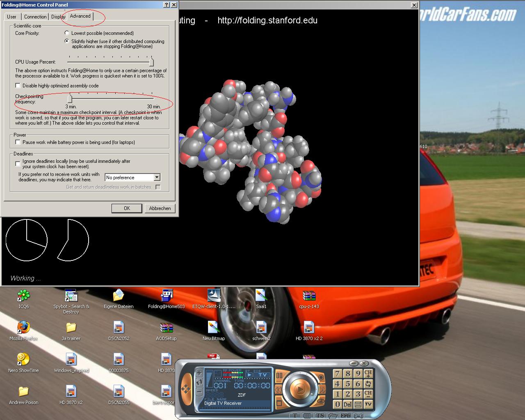The image size is (525, 420).
Task: Select the DSCN2052 image file
Action: 119,331
